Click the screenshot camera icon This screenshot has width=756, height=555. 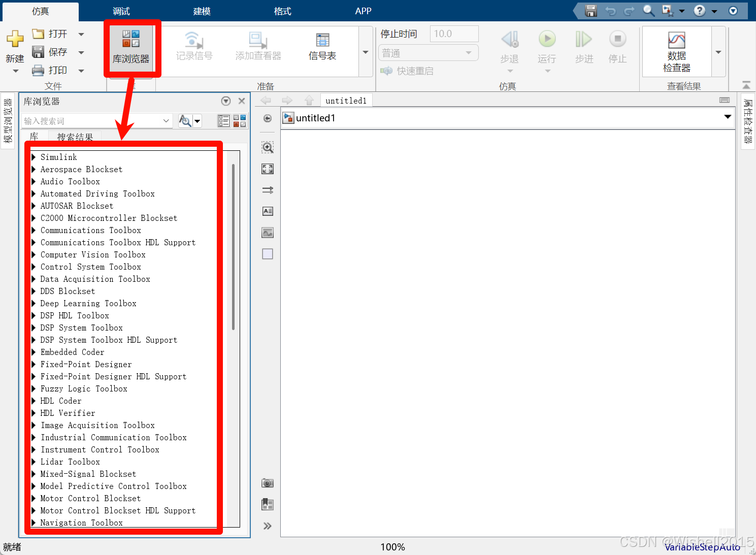pyautogui.click(x=268, y=483)
